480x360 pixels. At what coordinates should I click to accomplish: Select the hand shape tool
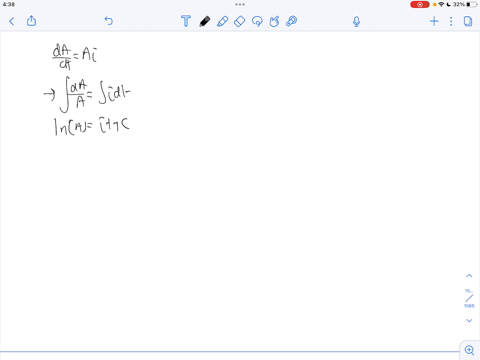274,21
